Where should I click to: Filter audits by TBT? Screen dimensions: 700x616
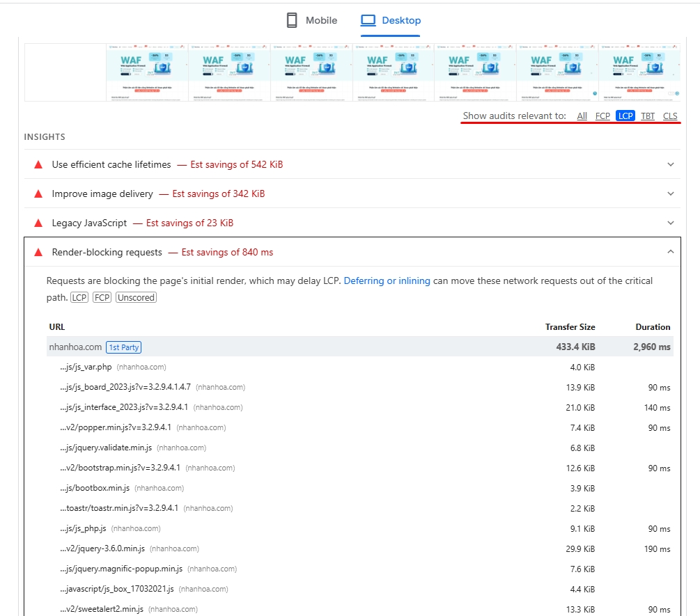[x=648, y=116]
